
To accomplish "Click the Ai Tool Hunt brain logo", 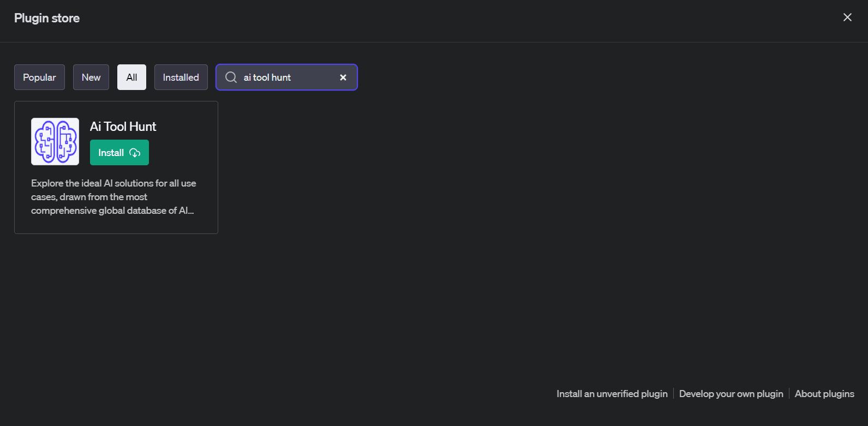I will [55, 141].
